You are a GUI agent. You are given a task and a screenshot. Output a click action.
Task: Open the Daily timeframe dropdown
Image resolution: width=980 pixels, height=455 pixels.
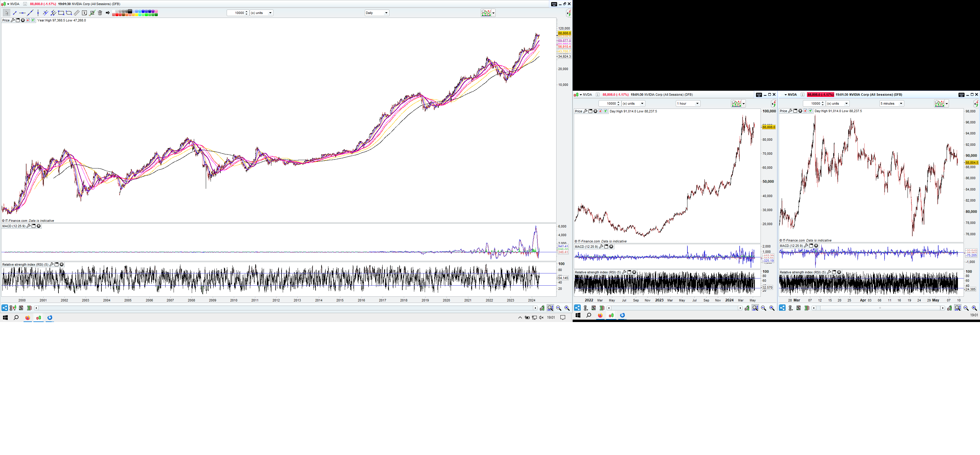pyautogui.click(x=386, y=13)
